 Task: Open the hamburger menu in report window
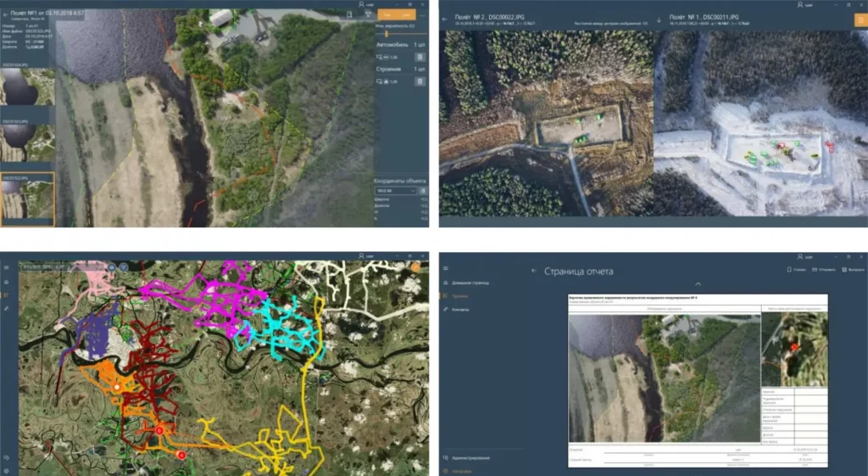tap(445, 268)
